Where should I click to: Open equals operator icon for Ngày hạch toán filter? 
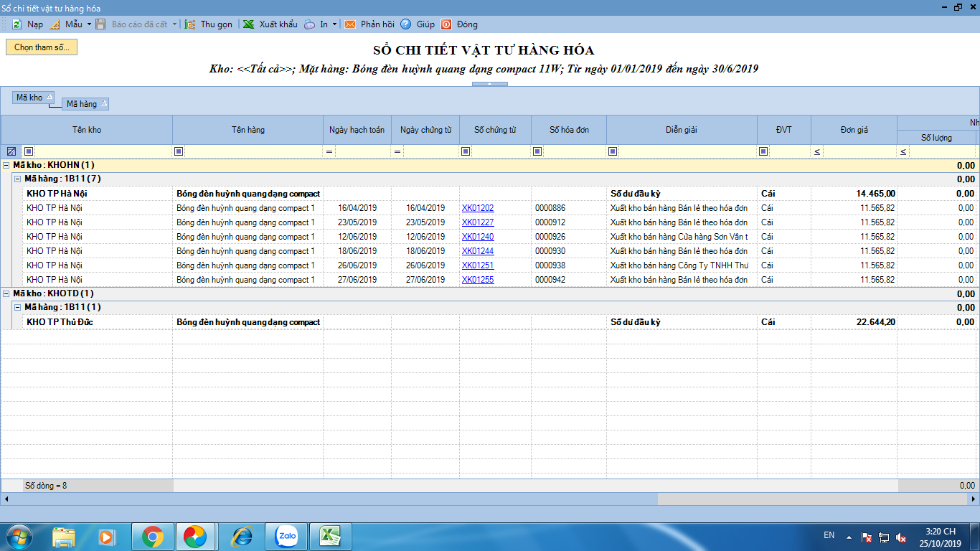pos(329,151)
